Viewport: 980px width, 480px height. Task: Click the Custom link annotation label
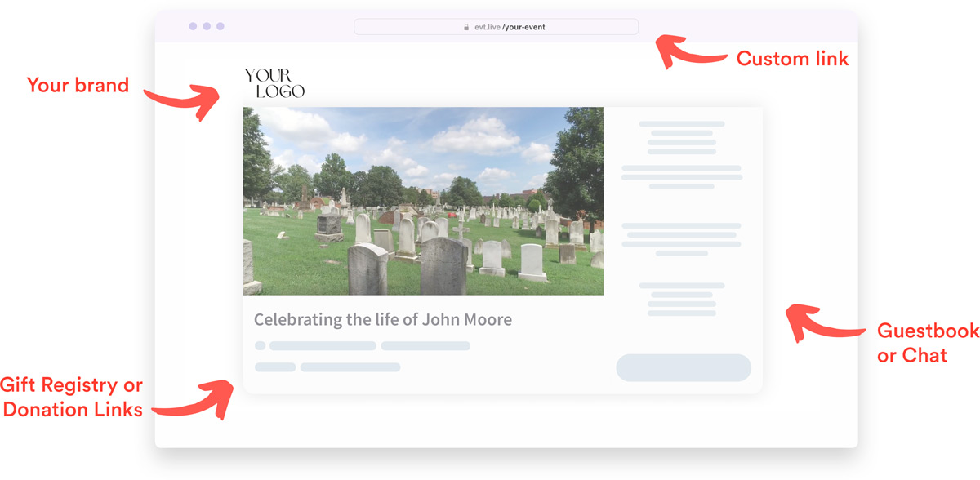[x=792, y=58]
